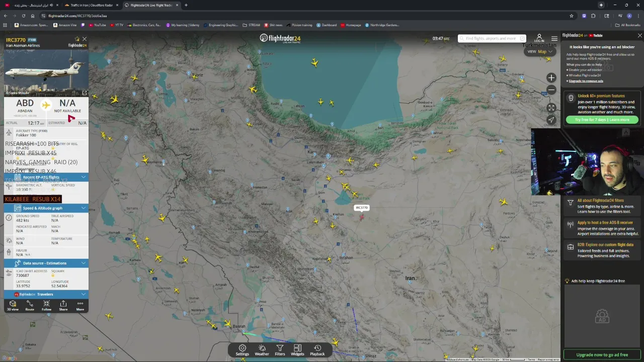Click Upgrade now to go ad free

coord(602,354)
